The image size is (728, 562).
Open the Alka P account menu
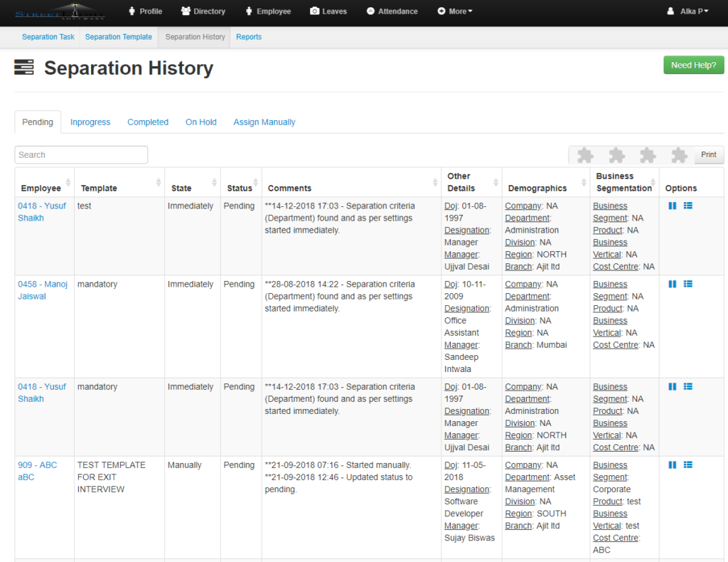coord(687,11)
